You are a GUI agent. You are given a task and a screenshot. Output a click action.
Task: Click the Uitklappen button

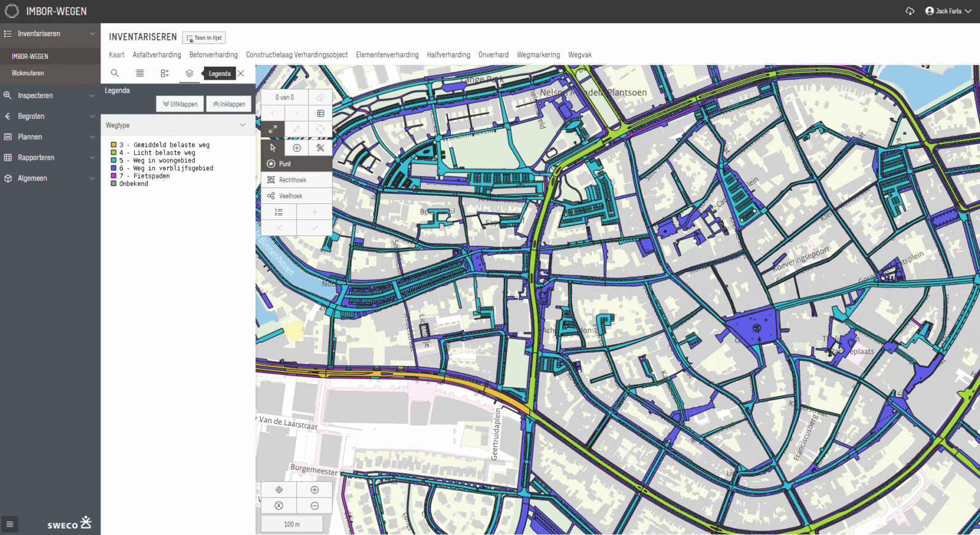180,104
